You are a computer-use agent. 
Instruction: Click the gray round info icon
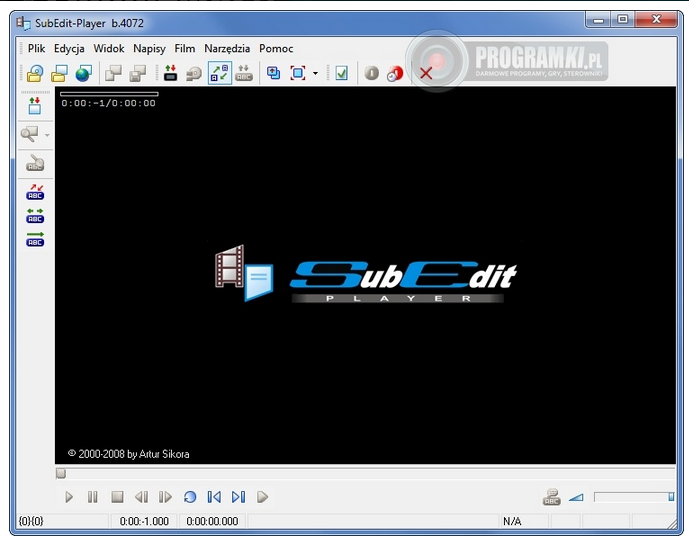point(372,73)
